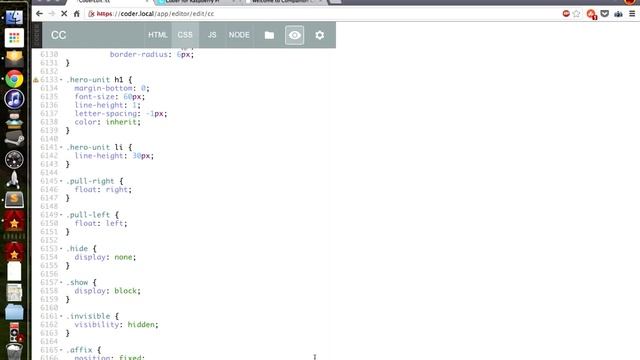The image size is (640, 360).
Task: Open Finder from the dock
Action: (x=14, y=18)
